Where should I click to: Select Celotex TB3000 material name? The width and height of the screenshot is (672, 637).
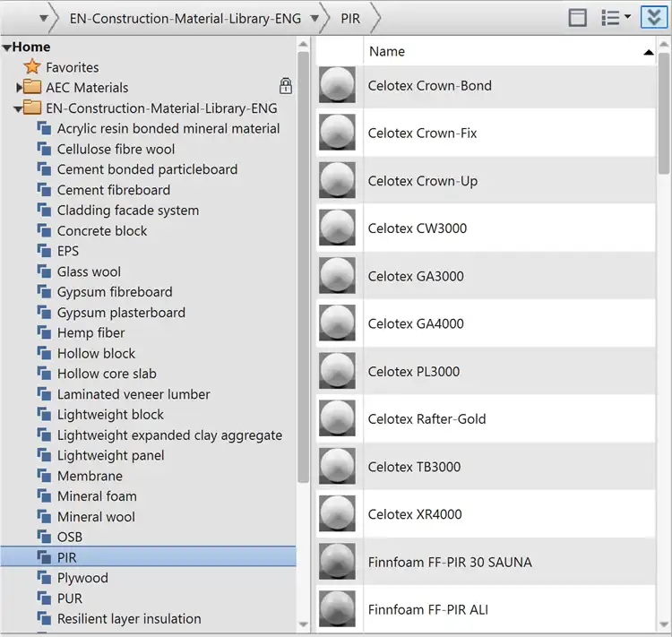[x=414, y=467]
